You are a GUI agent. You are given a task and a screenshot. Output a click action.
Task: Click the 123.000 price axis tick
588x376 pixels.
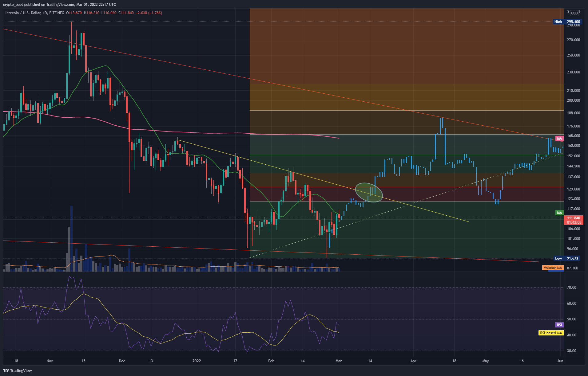[x=574, y=199]
